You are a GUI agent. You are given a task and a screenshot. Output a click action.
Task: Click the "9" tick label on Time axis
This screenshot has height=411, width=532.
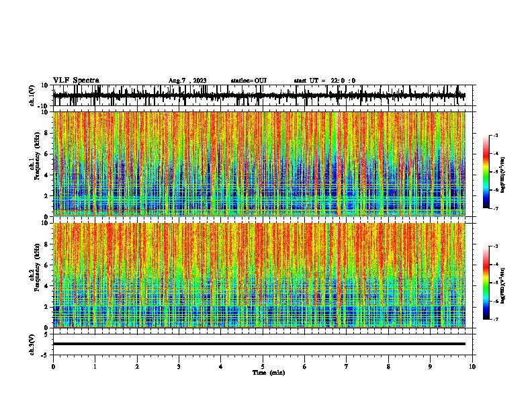tap(430, 366)
